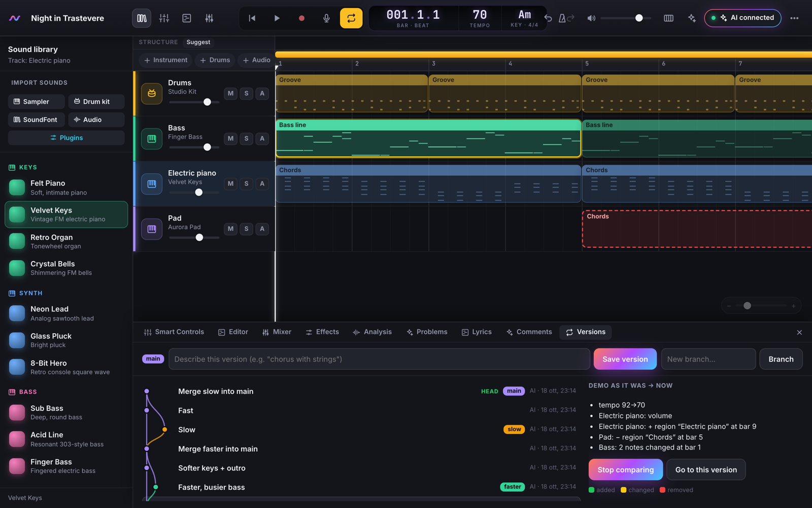Mute the Drums track
Image resolution: width=812 pixels, height=508 pixels.
pos(230,93)
